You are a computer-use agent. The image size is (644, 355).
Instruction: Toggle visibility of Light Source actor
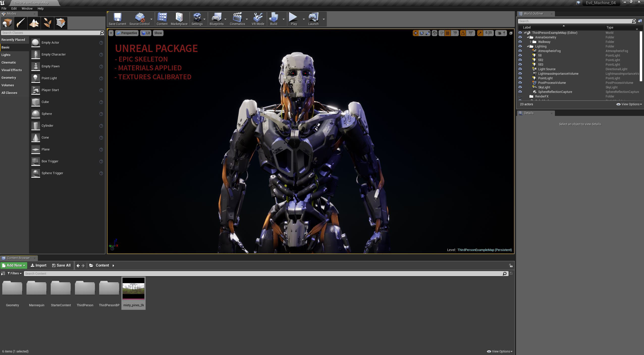tap(520, 69)
